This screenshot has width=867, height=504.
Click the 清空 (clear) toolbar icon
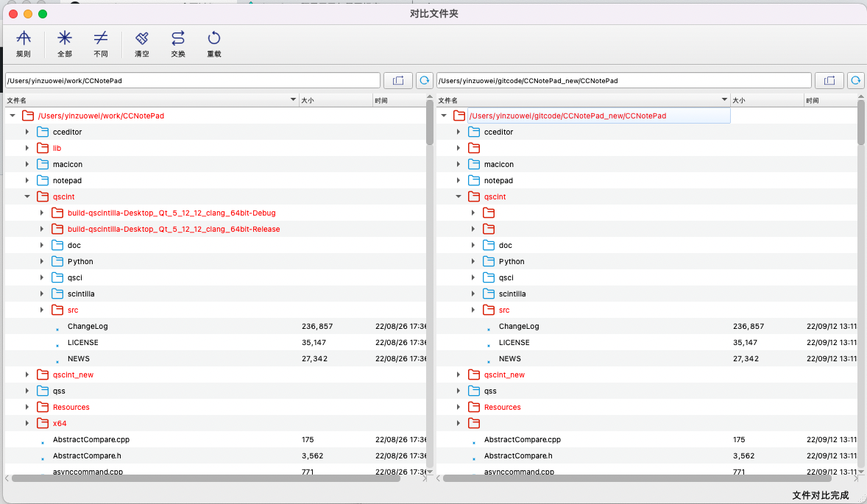142,43
